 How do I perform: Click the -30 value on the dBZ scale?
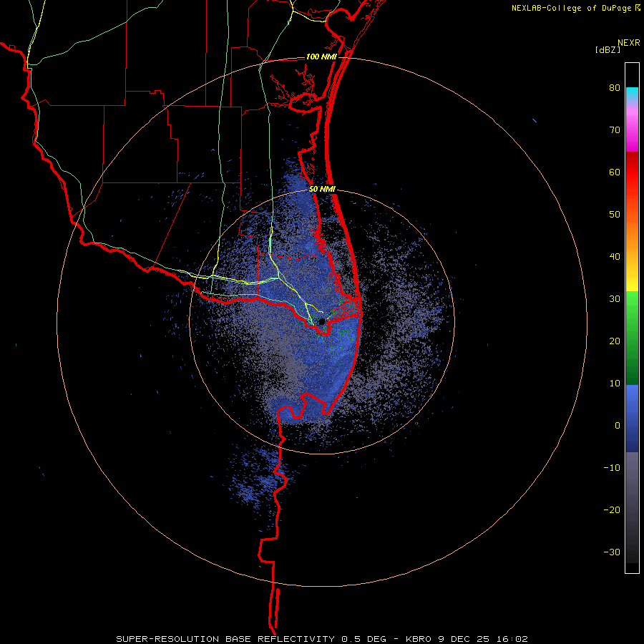[x=612, y=552]
